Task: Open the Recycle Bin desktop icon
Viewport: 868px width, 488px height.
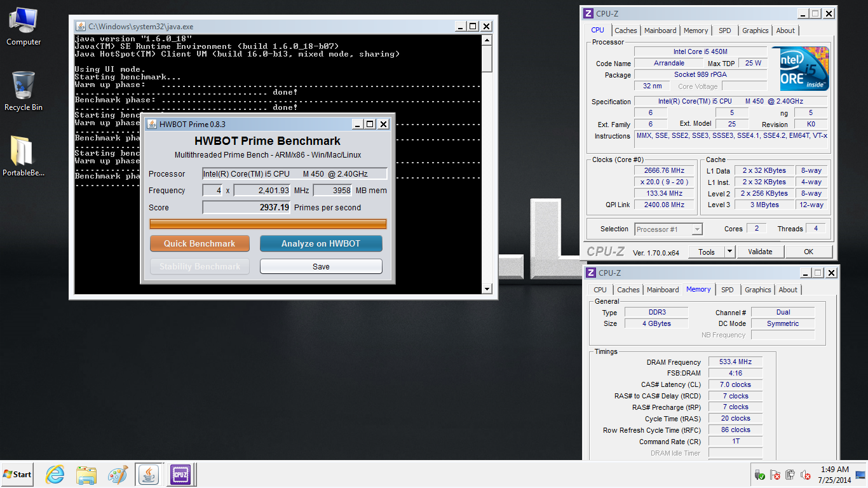Action: 24,91
